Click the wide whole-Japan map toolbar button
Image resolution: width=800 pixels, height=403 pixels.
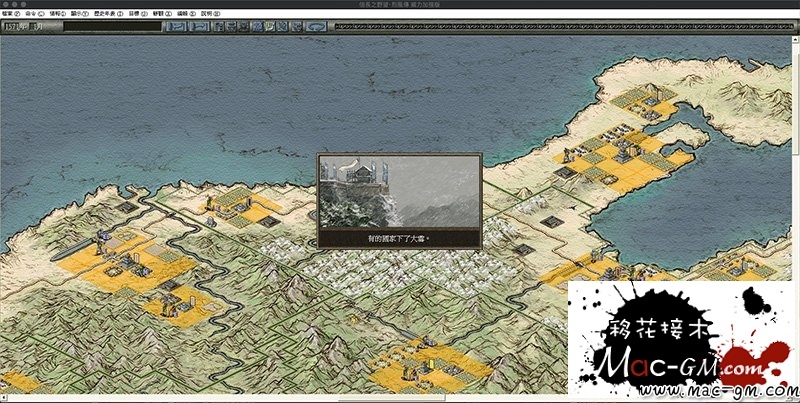point(316,27)
